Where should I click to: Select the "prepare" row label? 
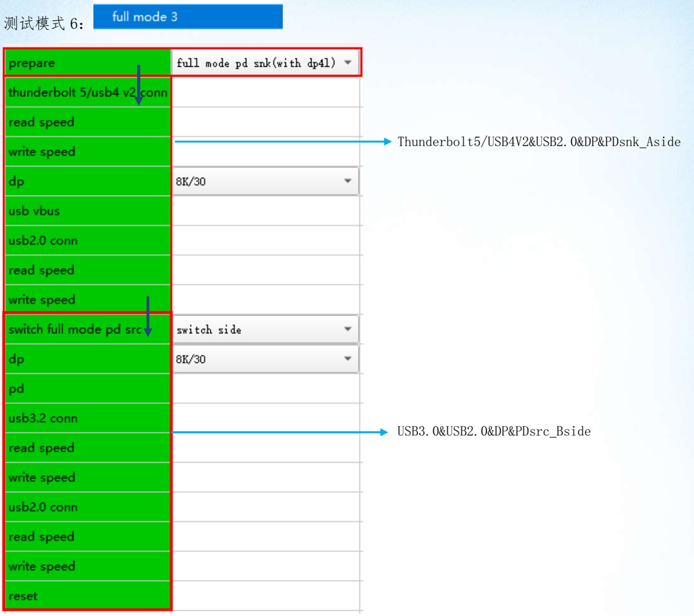[x=32, y=63]
